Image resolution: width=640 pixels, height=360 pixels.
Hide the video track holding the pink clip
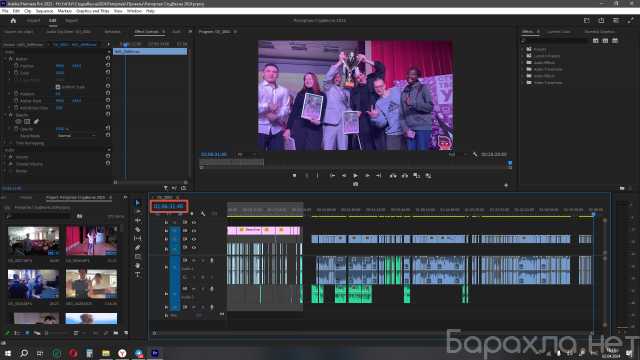194,231
